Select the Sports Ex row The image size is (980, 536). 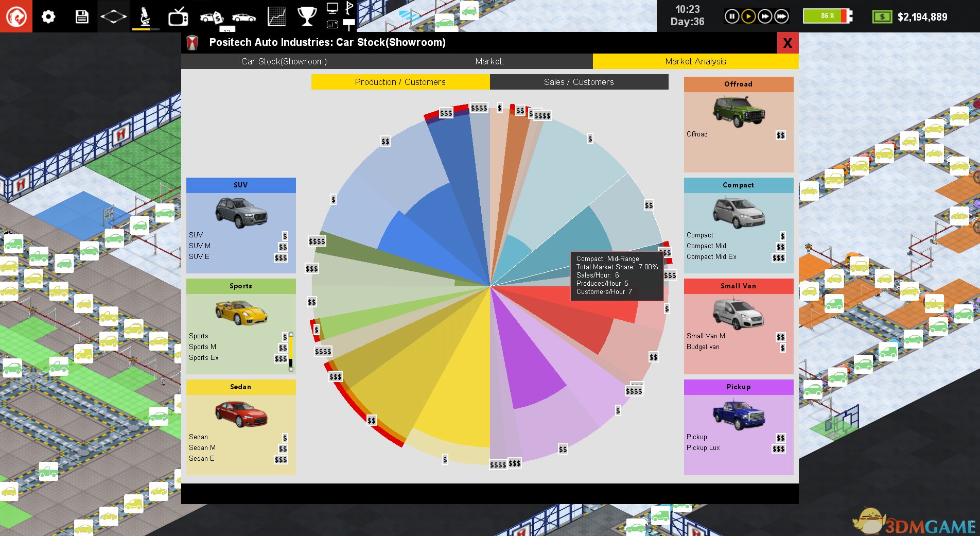tap(238, 358)
